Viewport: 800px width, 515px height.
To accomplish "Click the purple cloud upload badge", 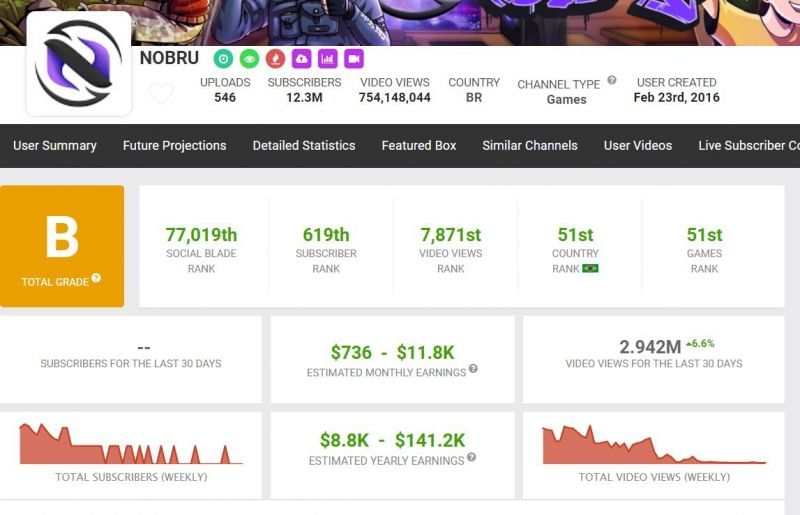I will [301, 59].
